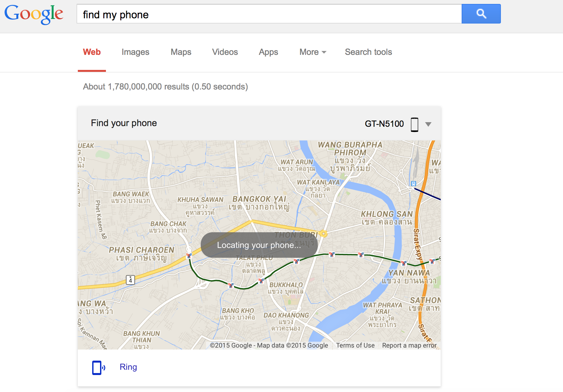Click Report a map error
Viewport: 563px width, 392px height.
tap(409, 346)
